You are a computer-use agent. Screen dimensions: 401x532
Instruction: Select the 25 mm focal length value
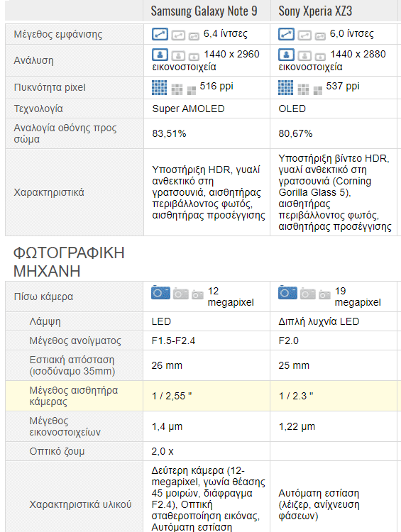coord(294,365)
